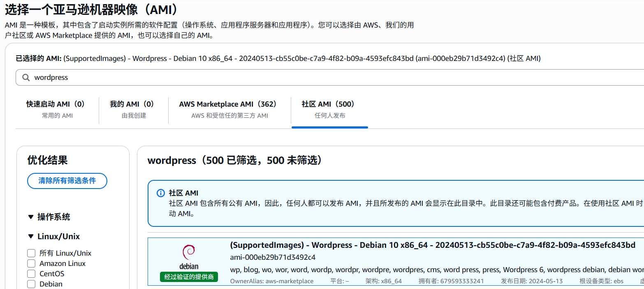Click 清除所有筛选条件 button

pyautogui.click(x=67, y=181)
